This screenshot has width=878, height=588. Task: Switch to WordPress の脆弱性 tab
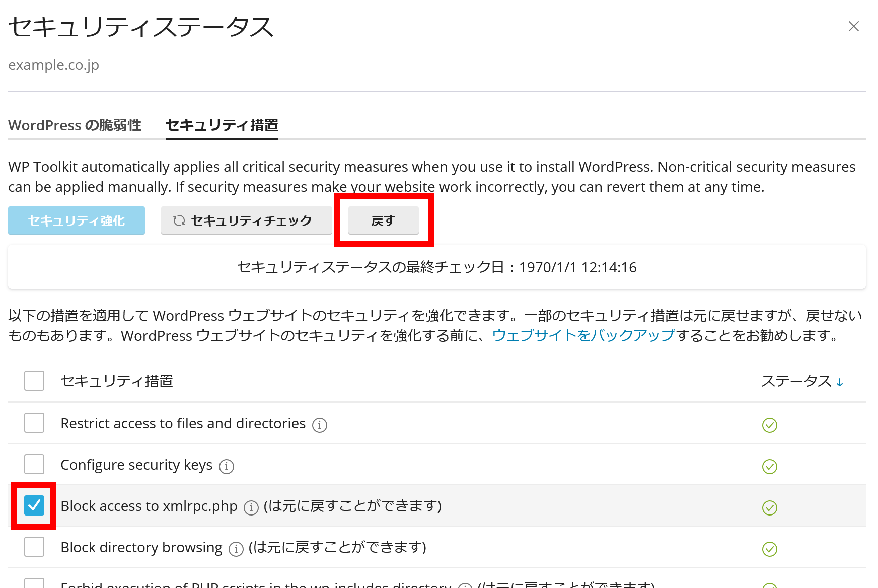(75, 125)
